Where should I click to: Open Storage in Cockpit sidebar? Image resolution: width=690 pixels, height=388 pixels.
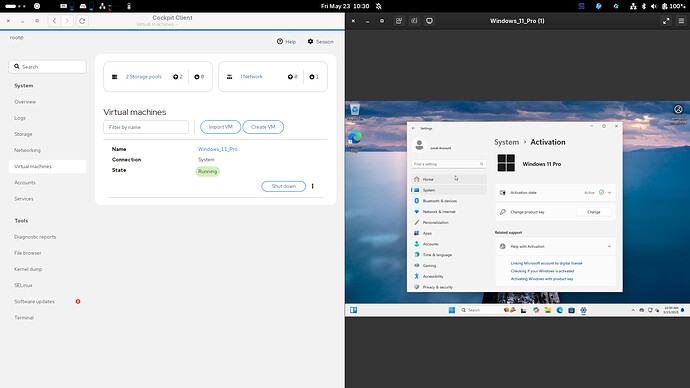(23, 134)
